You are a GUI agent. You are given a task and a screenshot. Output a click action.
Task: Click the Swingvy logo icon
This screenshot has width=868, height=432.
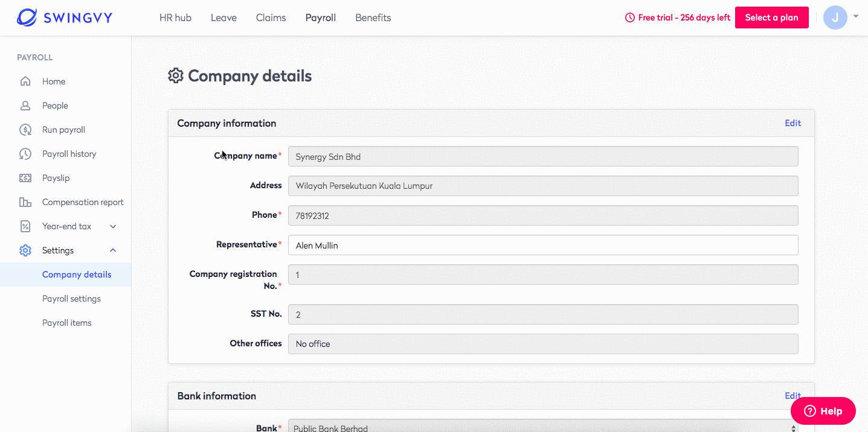(x=27, y=17)
